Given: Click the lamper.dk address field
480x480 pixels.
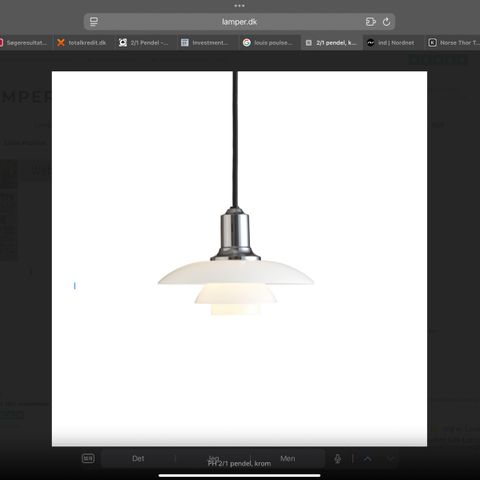Looking at the screenshot, I should click(x=239, y=22).
